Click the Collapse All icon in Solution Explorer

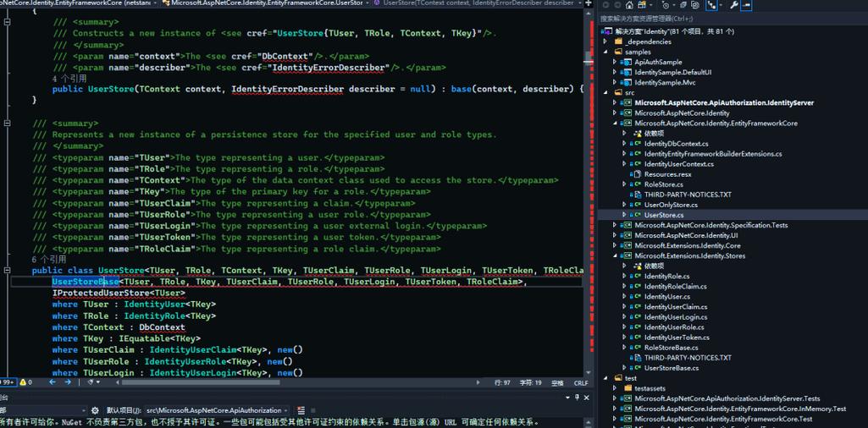click(x=683, y=5)
